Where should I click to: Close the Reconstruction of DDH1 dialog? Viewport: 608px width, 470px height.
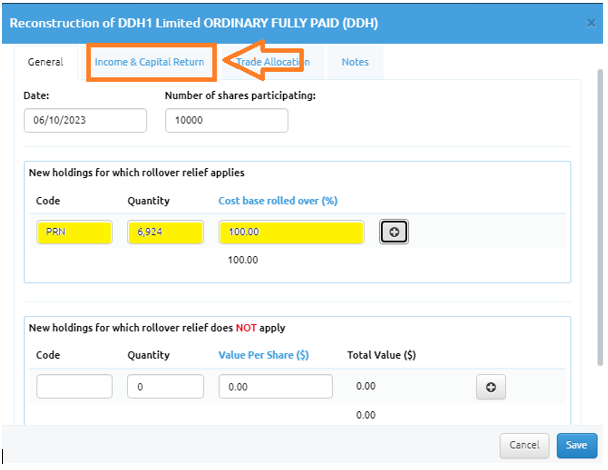591,23
